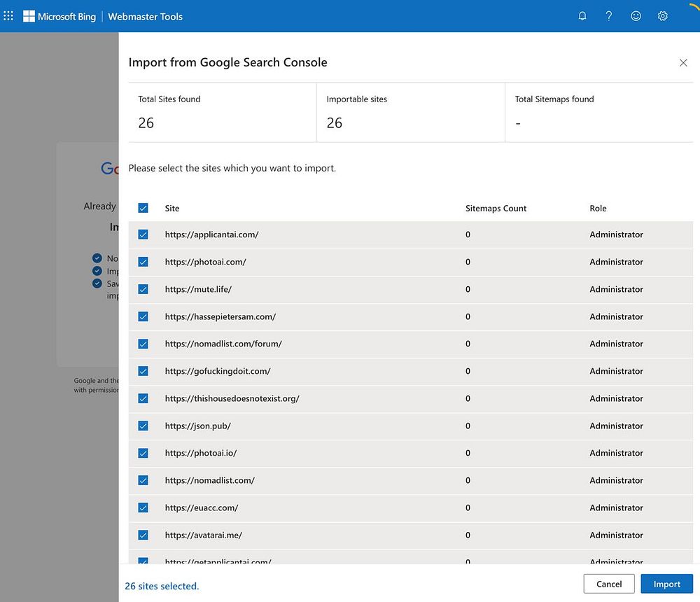
Task: Open the settings gear icon
Action: (x=662, y=16)
